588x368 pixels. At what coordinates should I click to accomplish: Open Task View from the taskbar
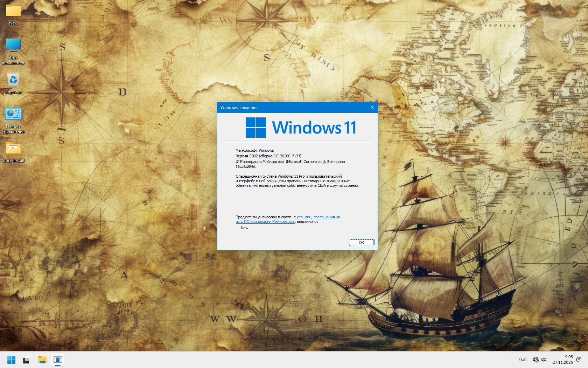click(27, 360)
